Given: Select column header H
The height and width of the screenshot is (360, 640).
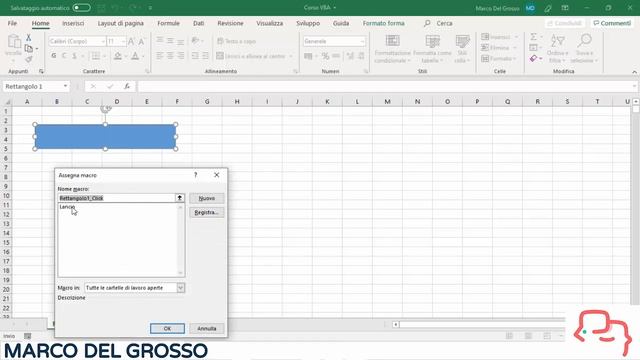Looking at the screenshot, I should tap(237, 102).
